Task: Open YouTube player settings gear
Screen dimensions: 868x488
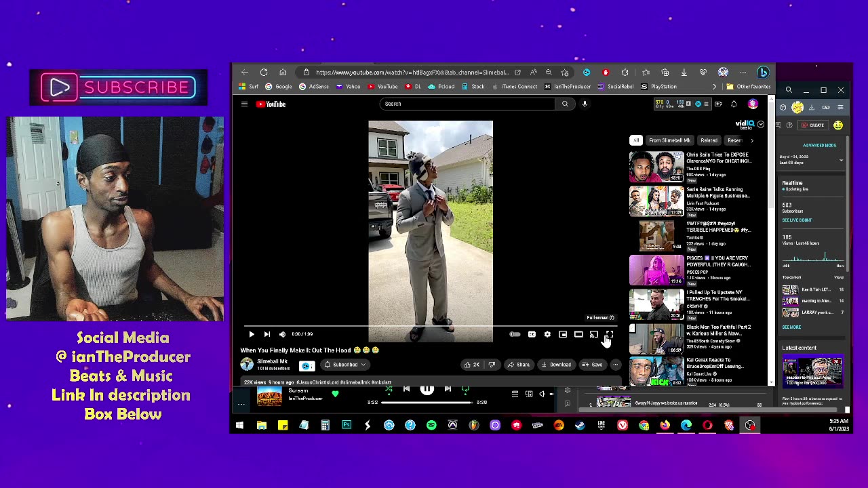Action: [x=547, y=334]
